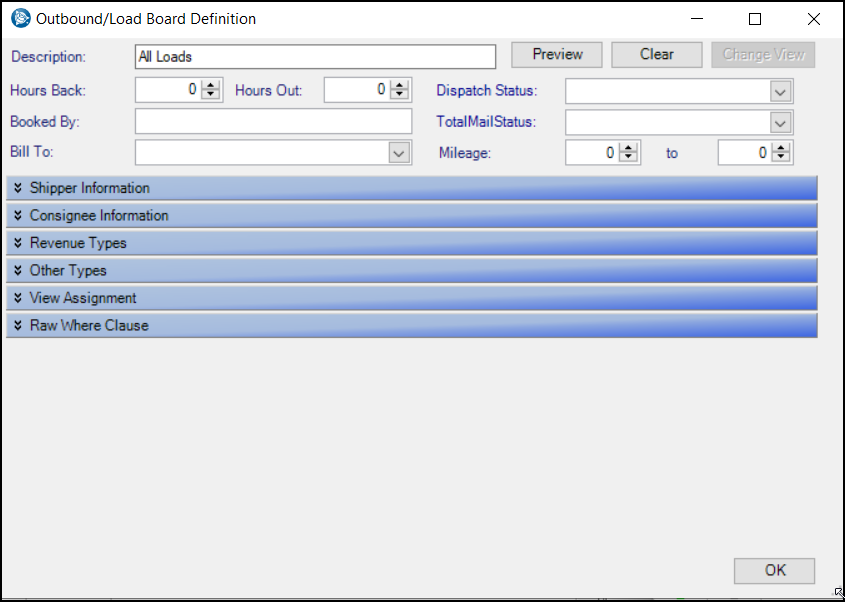
Task: Click the Preview button
Action: (x=557, y=54)
